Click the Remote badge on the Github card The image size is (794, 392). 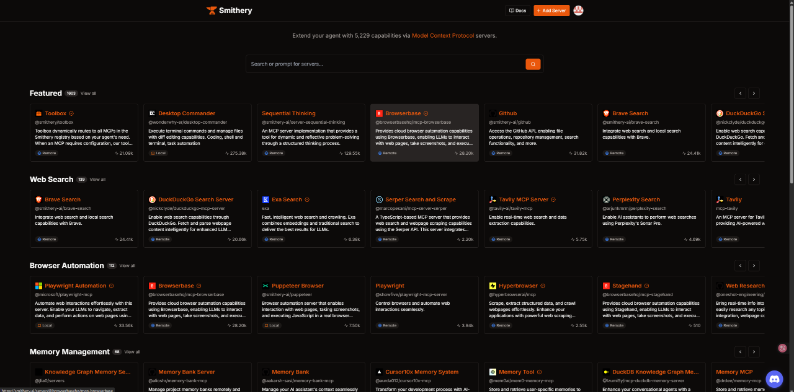pyautogui.click(x=500, y=153)
